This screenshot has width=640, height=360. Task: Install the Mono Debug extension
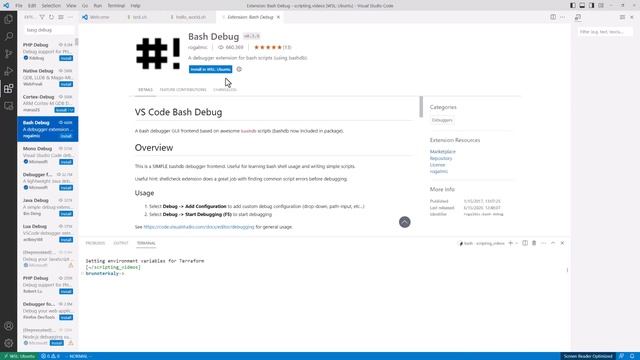[66, 162]
